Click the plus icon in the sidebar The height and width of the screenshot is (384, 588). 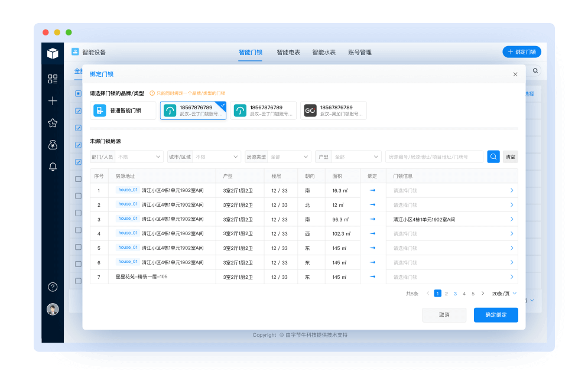tap(53, 101)
